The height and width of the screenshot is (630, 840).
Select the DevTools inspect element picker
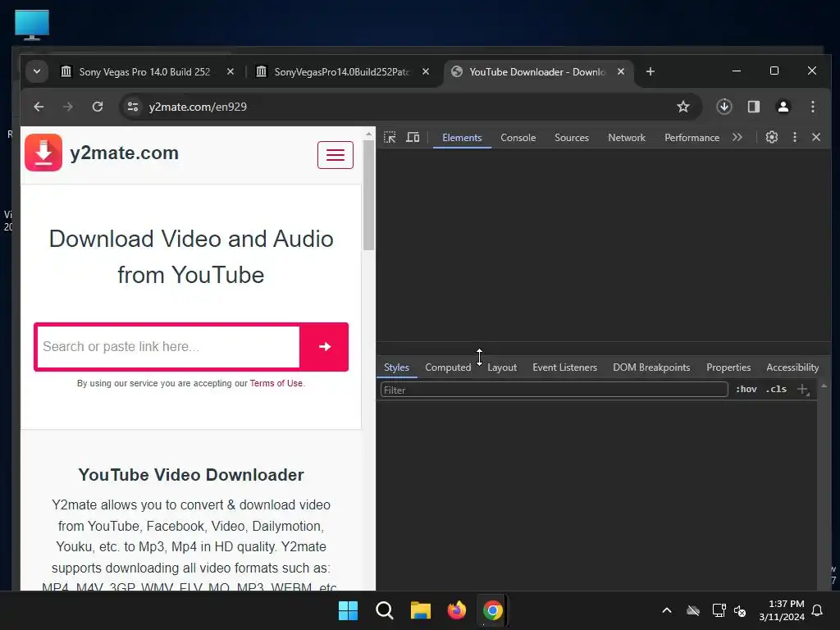[x=390, y=138]
